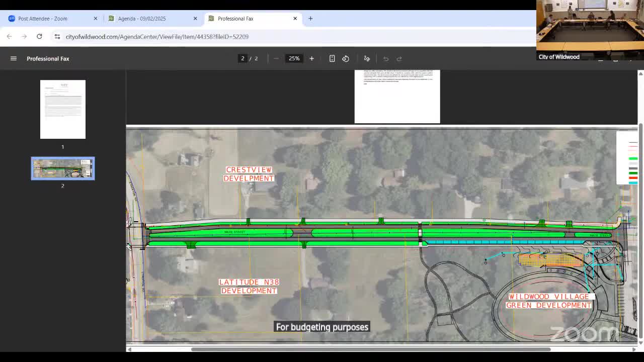644x362 pixels.
Task: Close the Agenda - 09/02/2025 tab
Action: click(195, 19)
